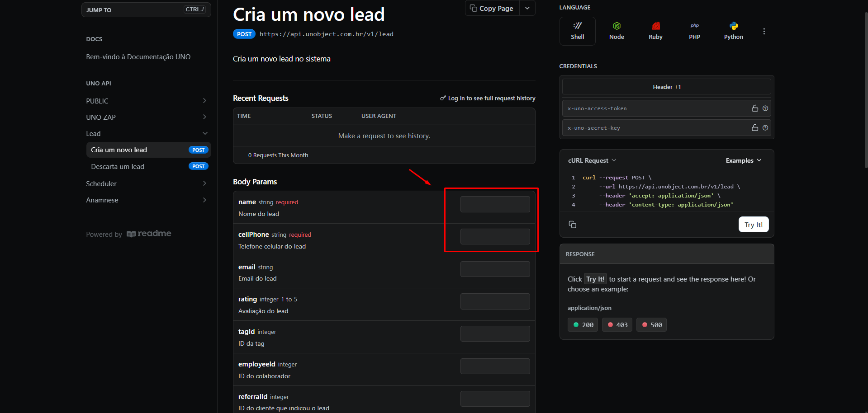Click the email body param input
The width and height of the screenshot is (868, 413).
pyautogui.click(x=495, y=269)
